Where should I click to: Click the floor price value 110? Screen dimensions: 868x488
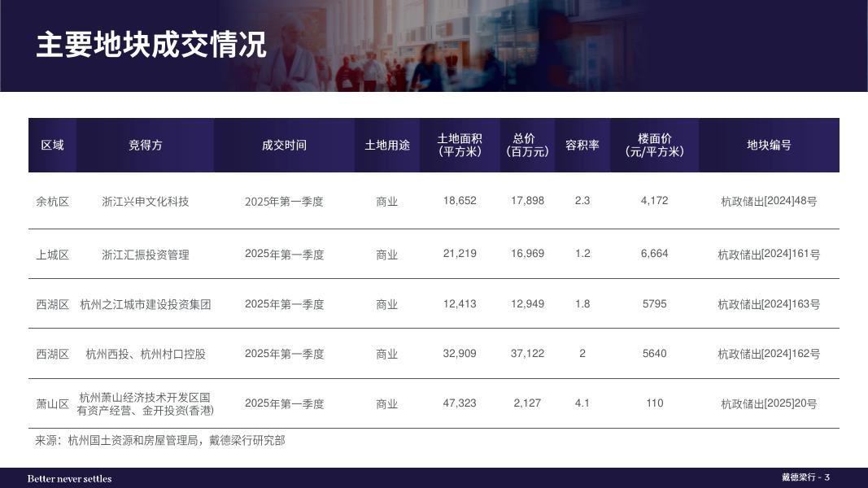pyautogui.click(x=654, y=403)
